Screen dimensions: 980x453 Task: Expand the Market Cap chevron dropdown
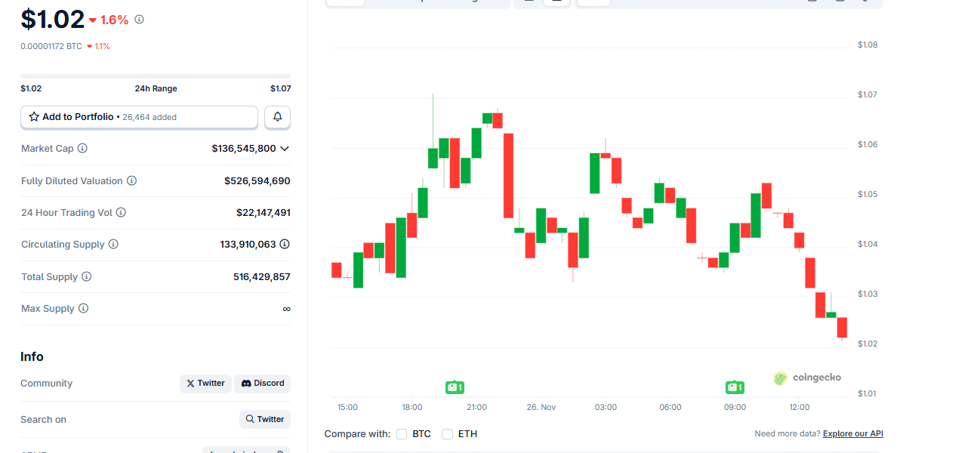(285, 149)
